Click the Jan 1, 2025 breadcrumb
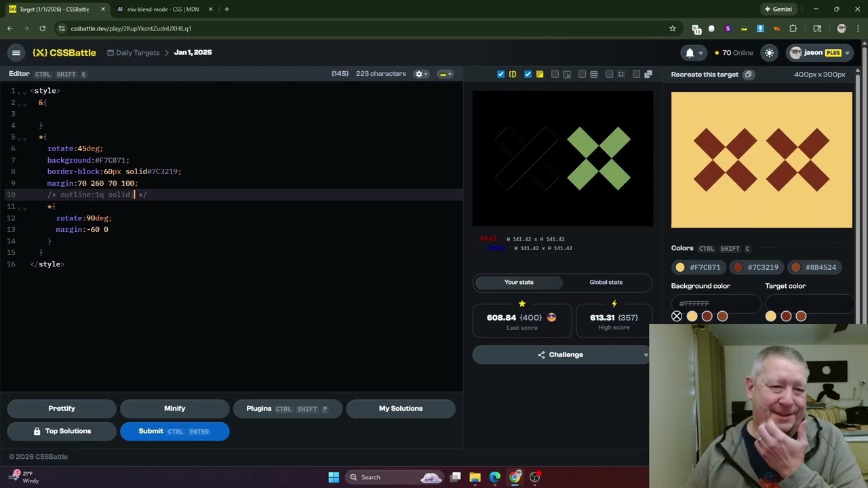Image resolution: width=868 pixels, height=488 pixels. [x=193, y=53]
